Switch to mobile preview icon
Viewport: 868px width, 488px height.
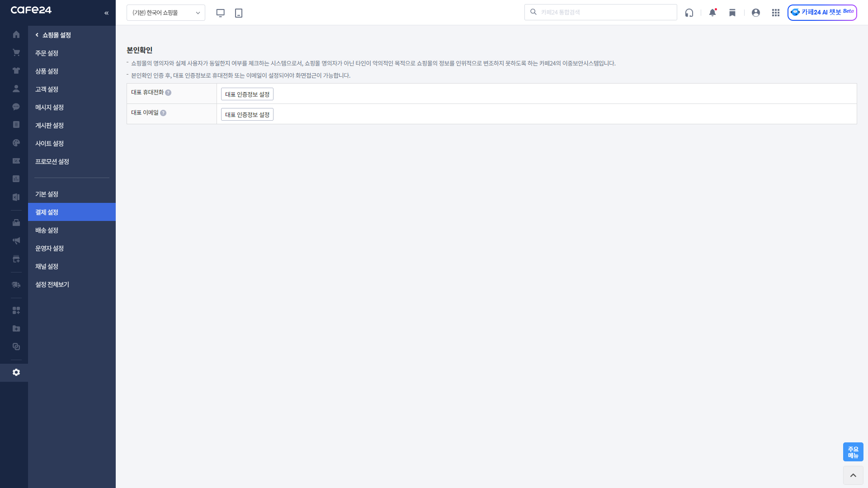(239, 13)
